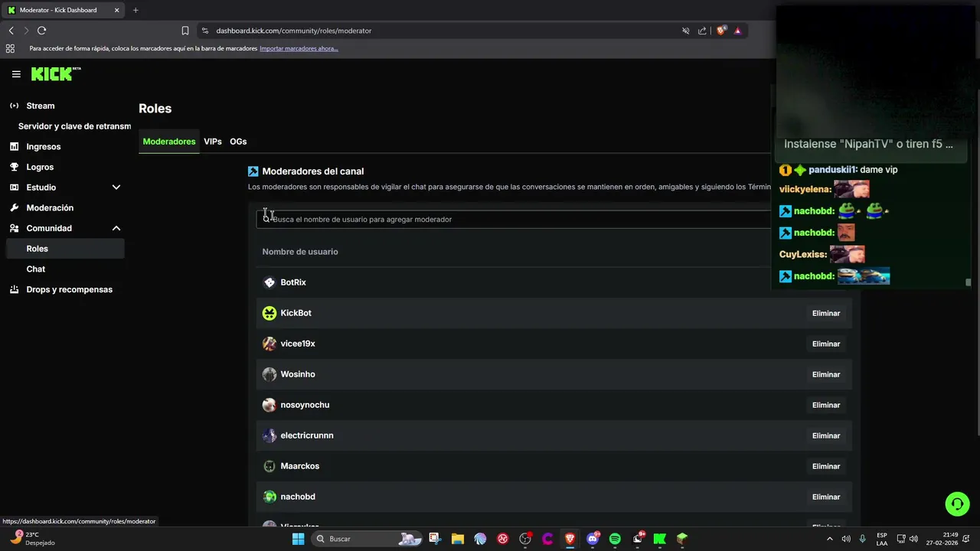The width and height of the screenshot is (980, 551).
Task: Click Importar marcadores ahora link
Action: [299, 48]
